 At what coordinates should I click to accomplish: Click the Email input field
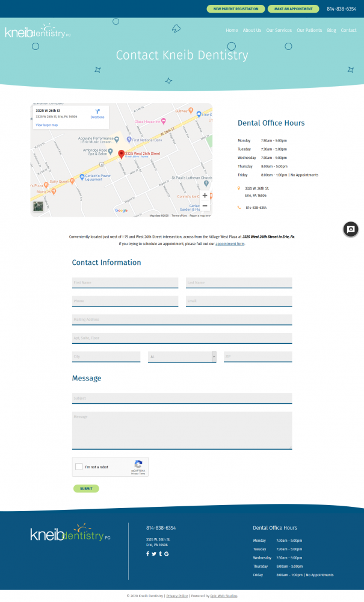239,301
